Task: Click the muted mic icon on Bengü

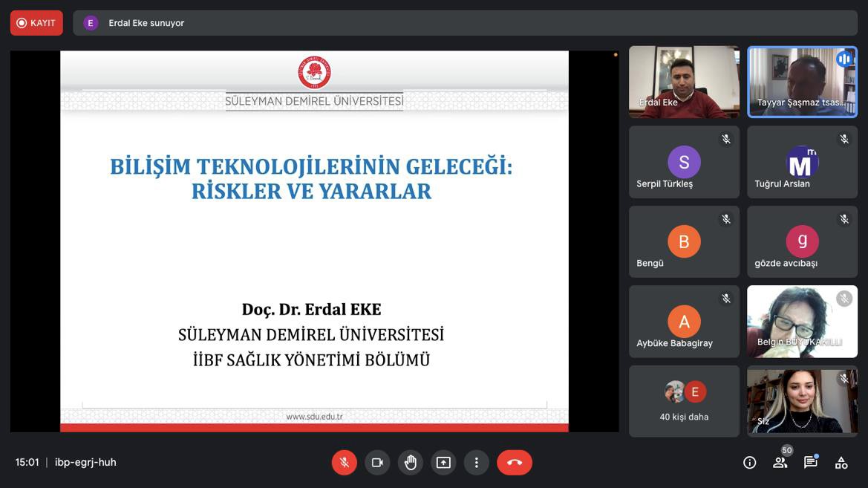Action: [725, 219]
